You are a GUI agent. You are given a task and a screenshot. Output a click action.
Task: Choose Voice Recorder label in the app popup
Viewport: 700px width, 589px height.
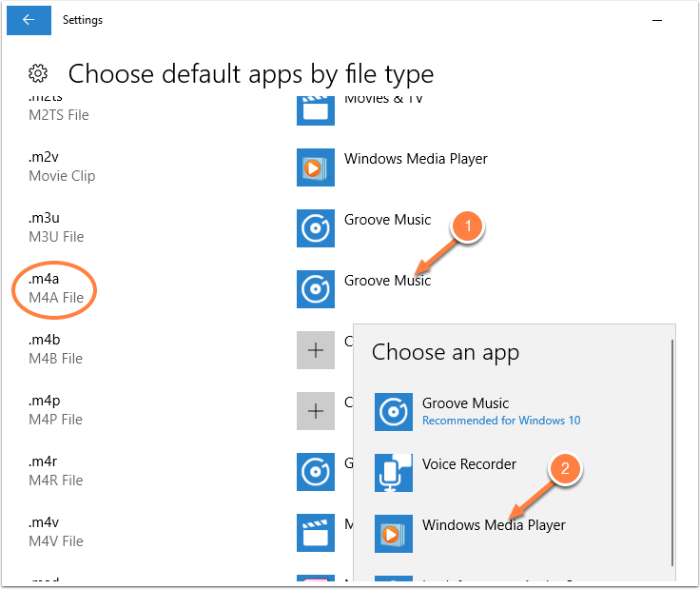coord(469,464)
